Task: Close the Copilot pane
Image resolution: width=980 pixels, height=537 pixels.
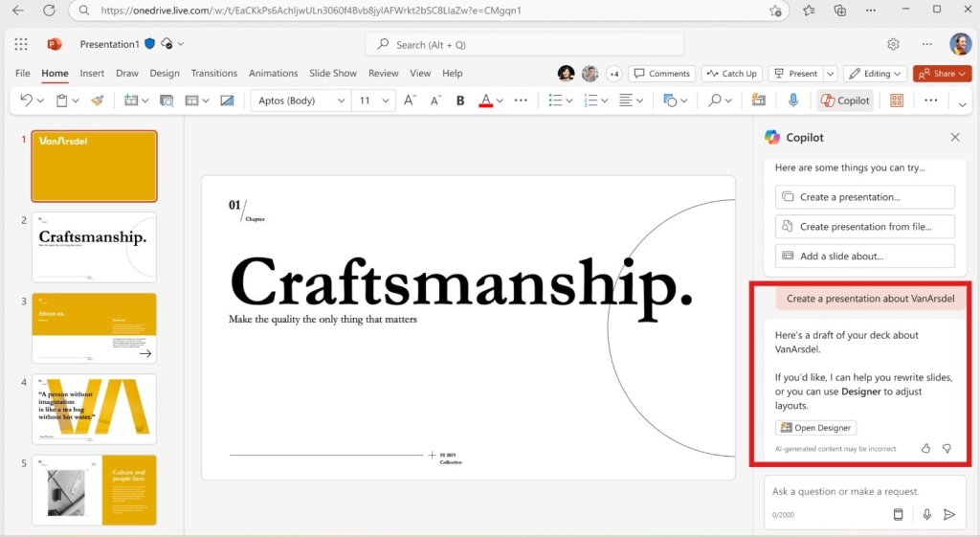Action: (x=955, y=137)
